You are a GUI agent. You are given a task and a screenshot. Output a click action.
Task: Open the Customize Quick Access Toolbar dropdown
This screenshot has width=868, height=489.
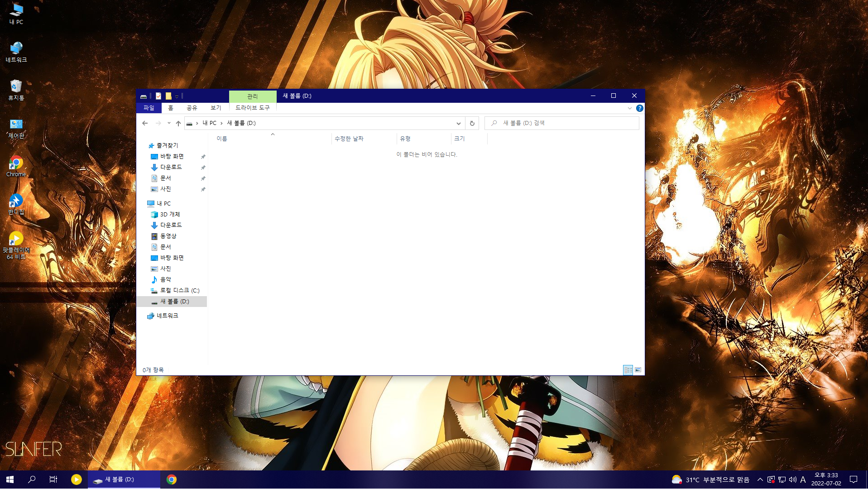tap(177, 96)
